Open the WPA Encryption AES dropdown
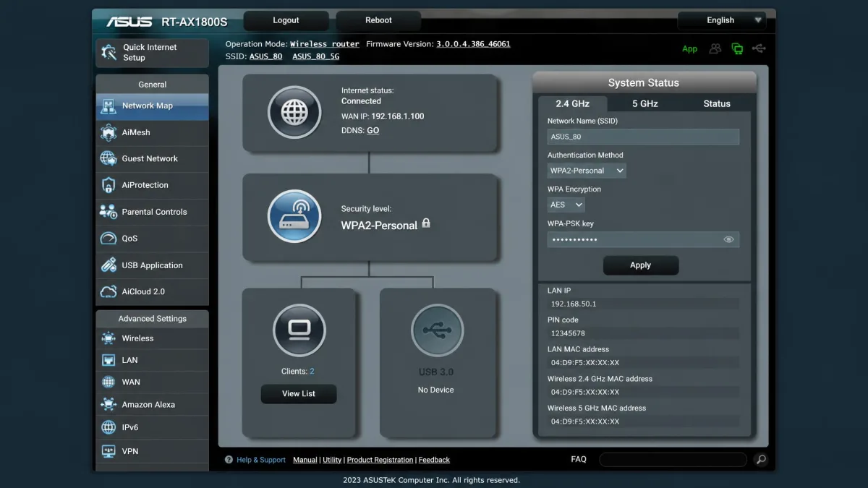 click(566, 205)
